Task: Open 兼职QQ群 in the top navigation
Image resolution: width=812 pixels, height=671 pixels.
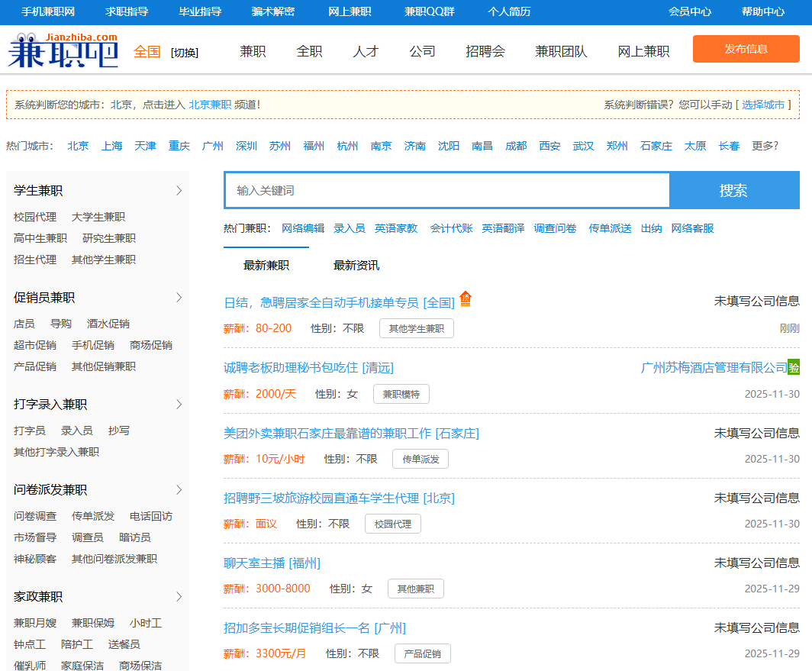Action: pyautogui.click(x=428, y=12)
